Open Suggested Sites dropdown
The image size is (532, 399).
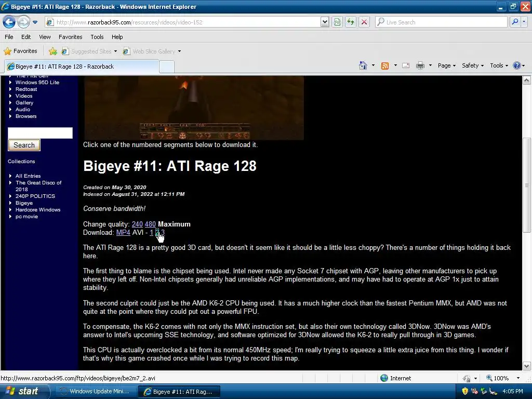tap(89, 51)
